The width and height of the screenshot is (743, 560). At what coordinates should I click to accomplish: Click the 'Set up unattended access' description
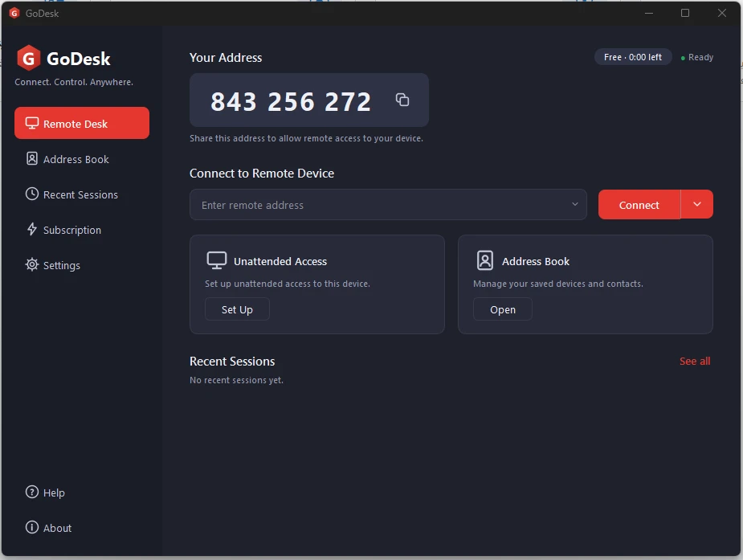[287, 284]
